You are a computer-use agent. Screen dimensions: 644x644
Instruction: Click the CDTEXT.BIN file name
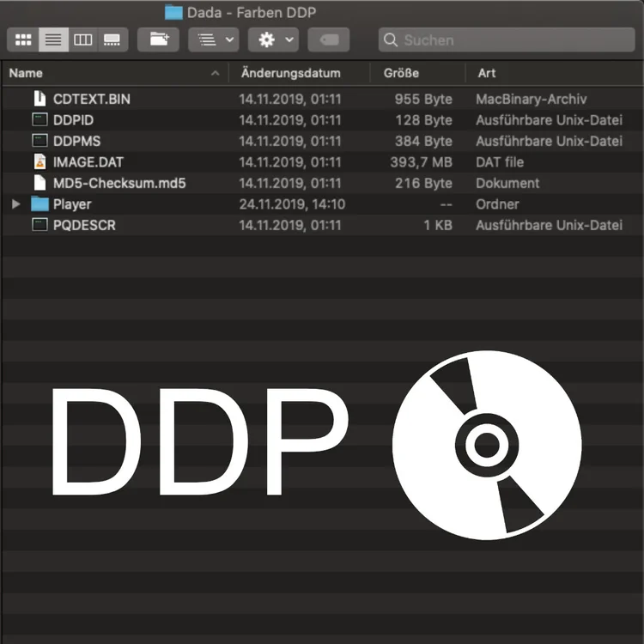coord(92,99)
